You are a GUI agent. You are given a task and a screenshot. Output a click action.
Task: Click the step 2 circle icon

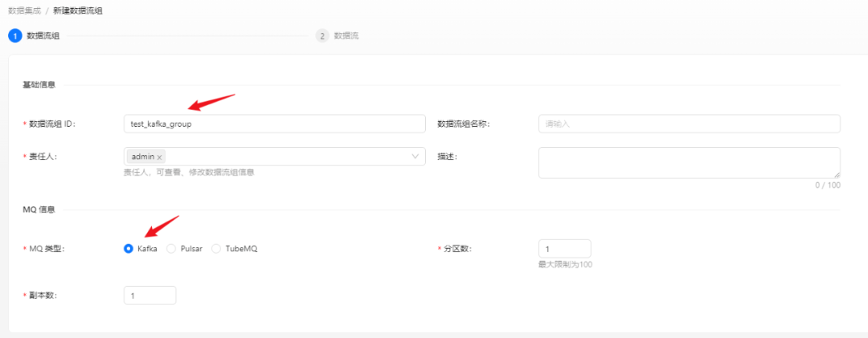322,36
